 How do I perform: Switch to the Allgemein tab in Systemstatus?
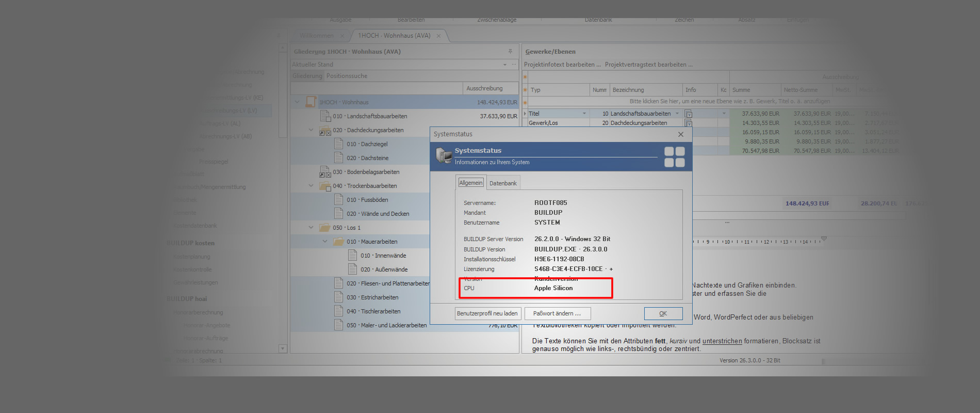point(471,183)
